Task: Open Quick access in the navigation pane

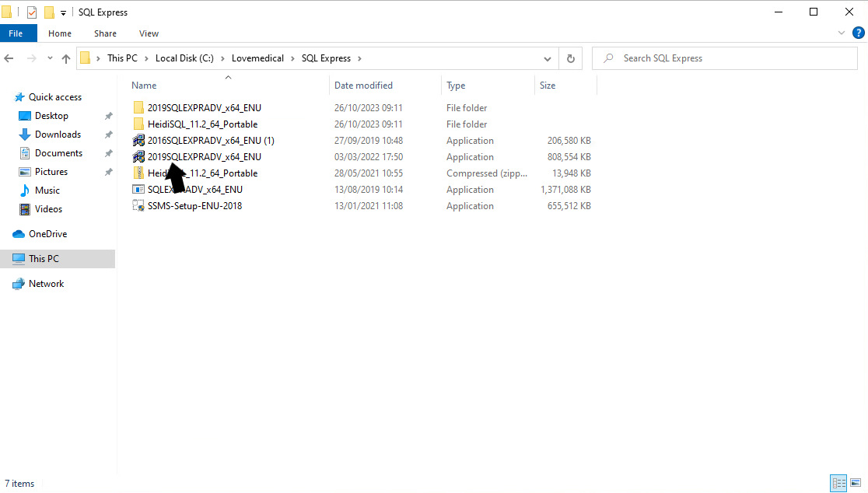Action: click(x=54, y=97)
